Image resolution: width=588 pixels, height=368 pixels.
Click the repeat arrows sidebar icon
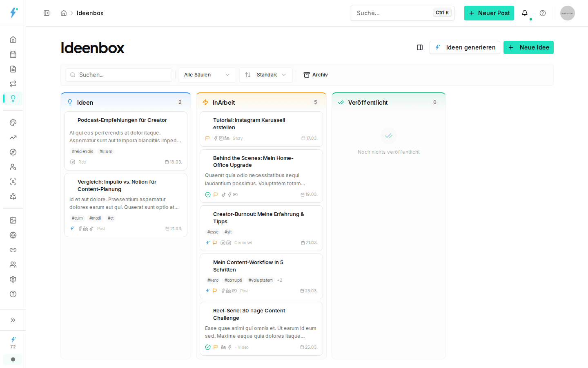13,83
